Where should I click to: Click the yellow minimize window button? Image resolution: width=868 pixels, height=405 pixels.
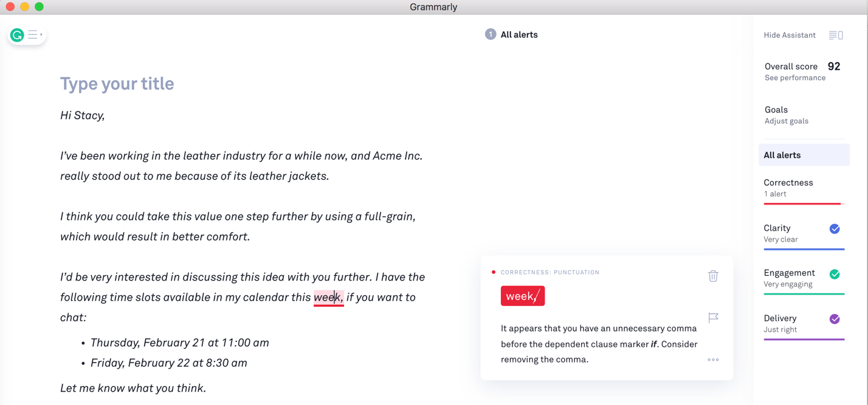coord(24,7)
